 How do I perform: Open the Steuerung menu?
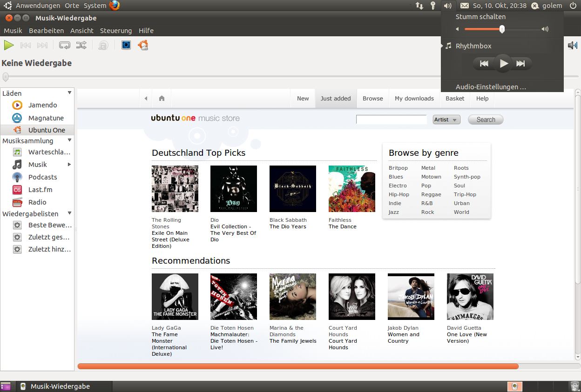click(116, 31)
